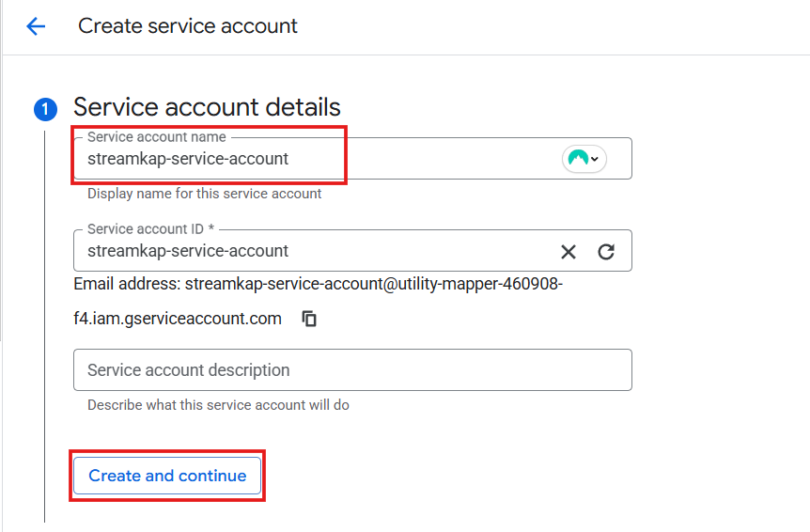
Task: Click the 'Service account details' heading
Action: [207, 107]
